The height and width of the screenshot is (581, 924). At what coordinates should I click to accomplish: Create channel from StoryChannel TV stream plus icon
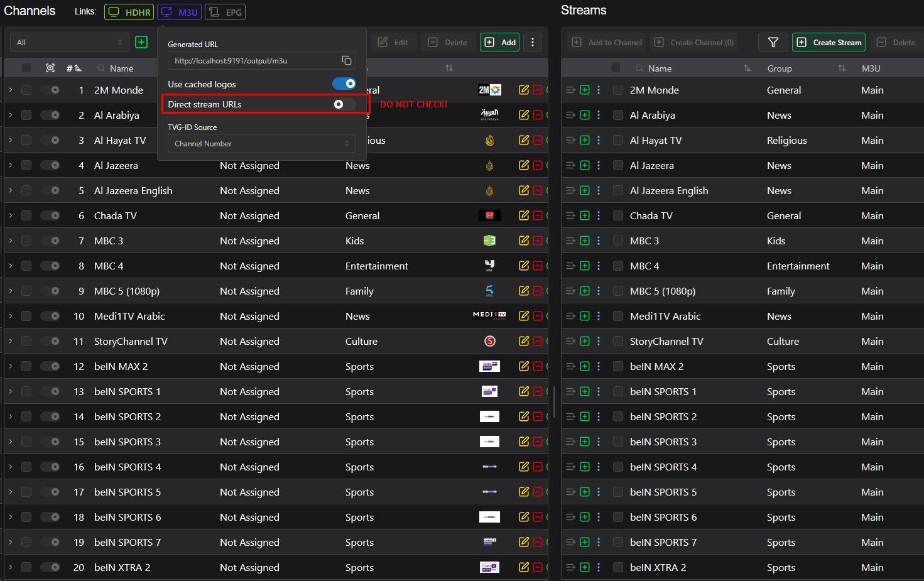(x=585, y=341)
